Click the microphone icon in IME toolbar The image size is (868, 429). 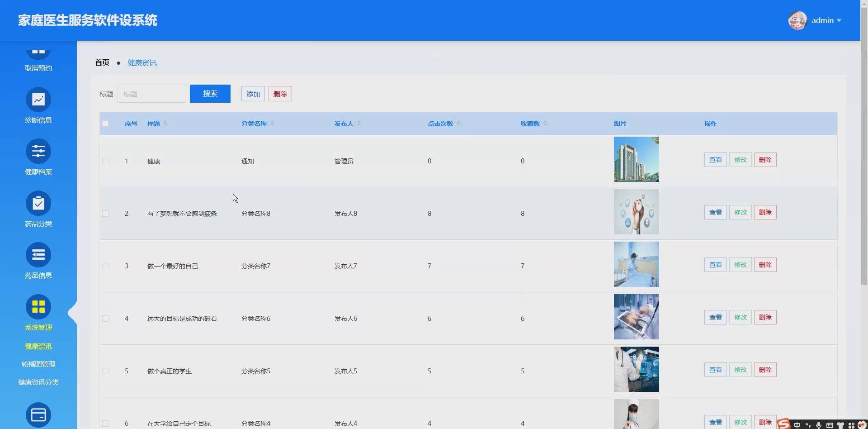(818, 425)
